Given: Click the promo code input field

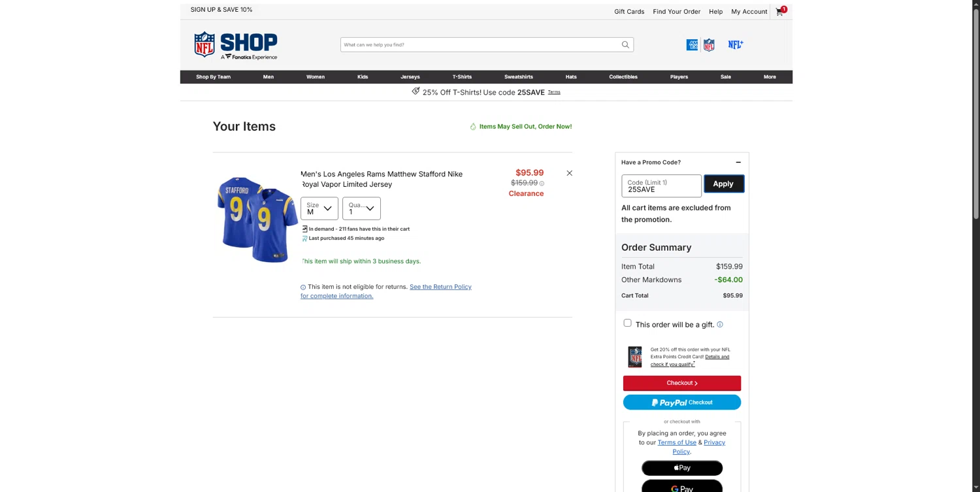Looking at the screenshot, I should coord(661,186).
